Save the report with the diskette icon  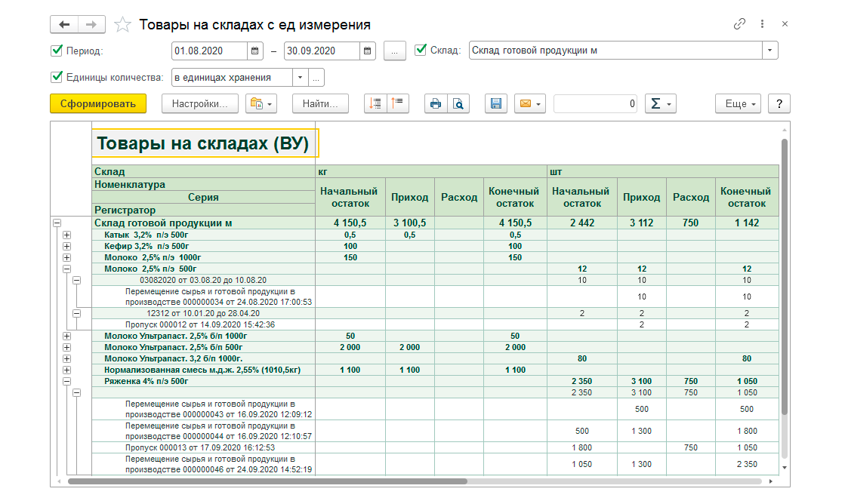click(x=496, y=104)
